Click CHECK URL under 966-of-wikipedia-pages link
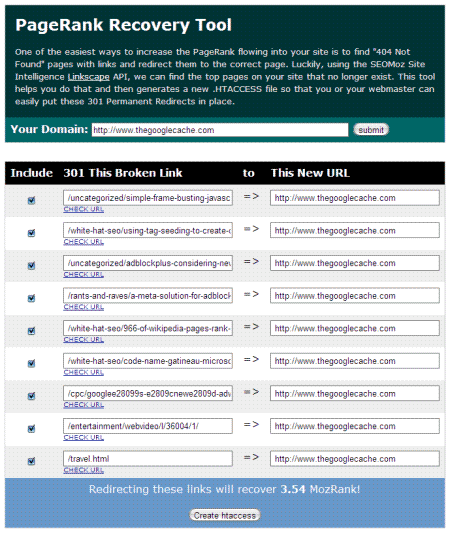Screen dimensions: 450x534 point(84,340)
